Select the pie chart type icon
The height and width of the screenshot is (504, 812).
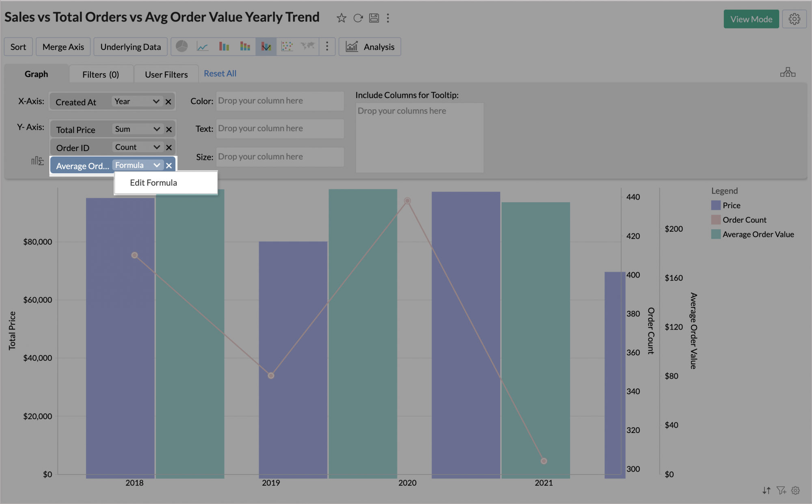pyautogui.click(x=181, y=47)
